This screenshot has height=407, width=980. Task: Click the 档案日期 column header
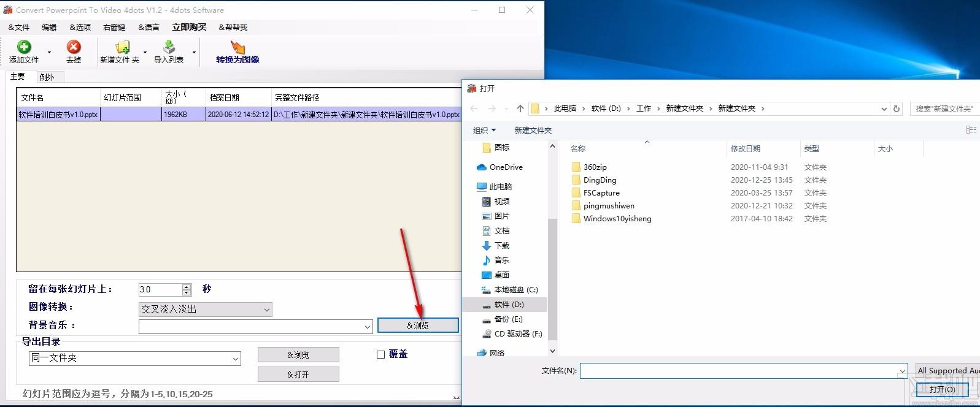pyautogui.click(x=238, y=97)
